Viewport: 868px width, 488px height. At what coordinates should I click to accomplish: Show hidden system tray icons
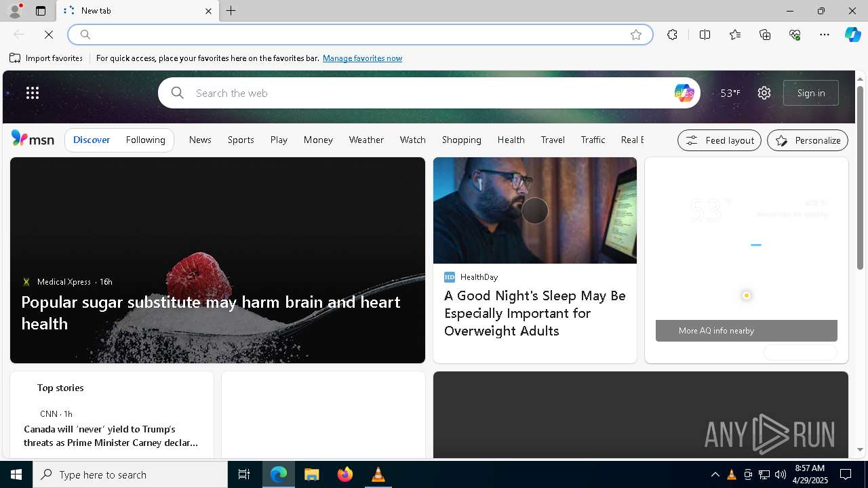(x=715, y=474)
